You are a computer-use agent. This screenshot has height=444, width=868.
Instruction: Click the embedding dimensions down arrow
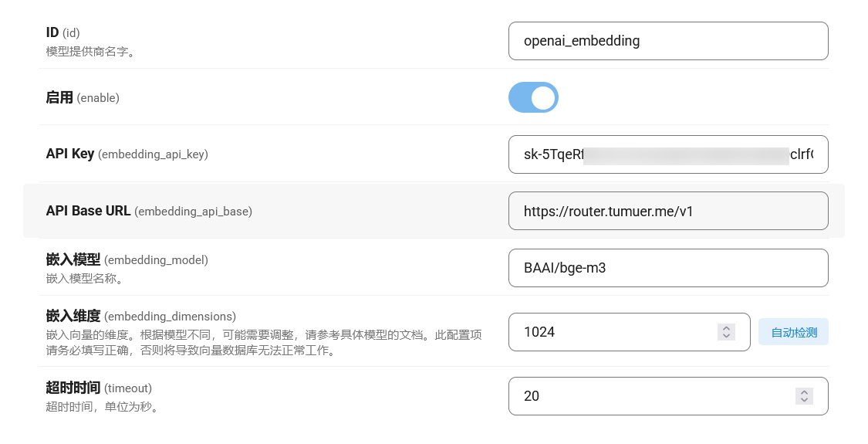(x=725, y=336)
